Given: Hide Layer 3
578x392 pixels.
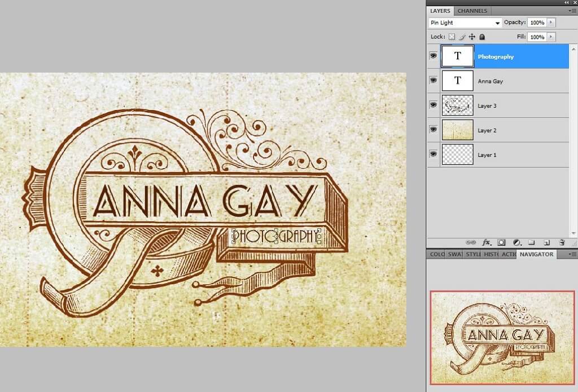Looking at the screenshot, I should coord(433,105).
